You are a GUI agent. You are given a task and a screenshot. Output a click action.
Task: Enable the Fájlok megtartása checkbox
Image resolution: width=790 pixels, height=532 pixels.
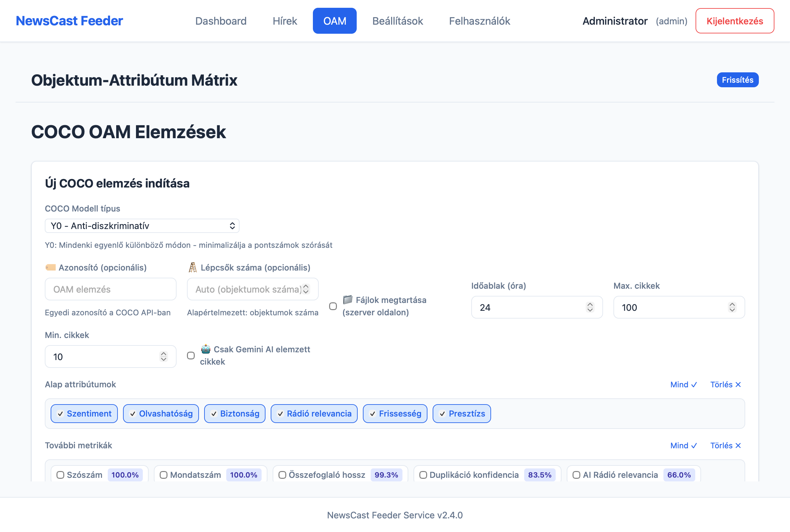[333, 306]
